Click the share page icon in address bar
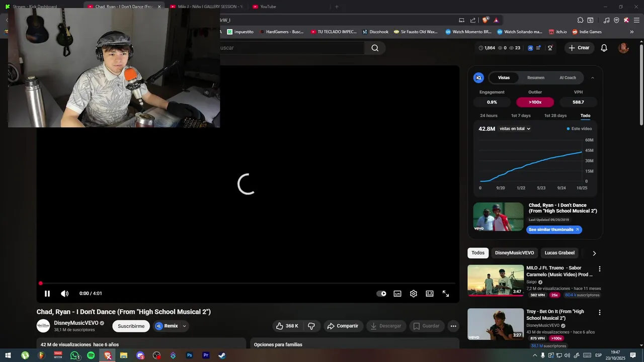The width and height of the screenshot is (644, 362). (473, 20)
